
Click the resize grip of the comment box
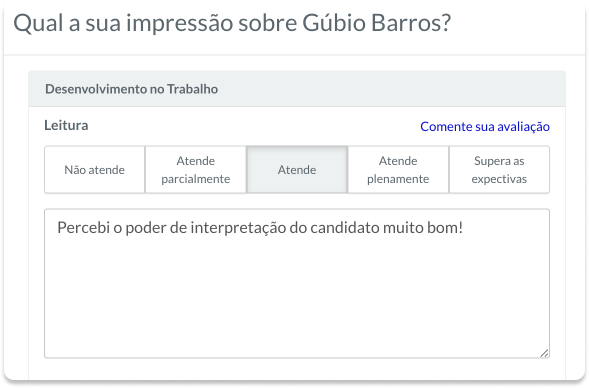click(x=544, y=353)
